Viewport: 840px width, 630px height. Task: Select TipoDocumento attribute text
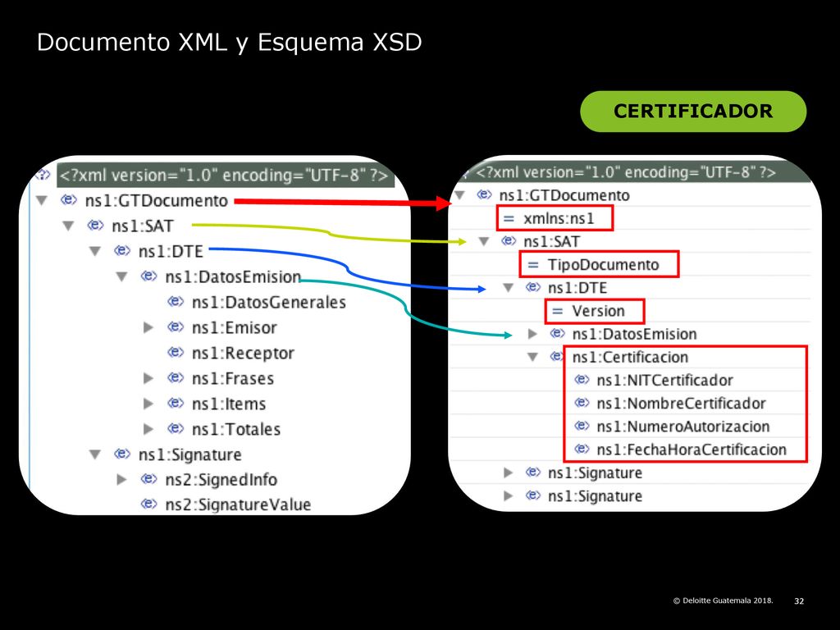603,265
